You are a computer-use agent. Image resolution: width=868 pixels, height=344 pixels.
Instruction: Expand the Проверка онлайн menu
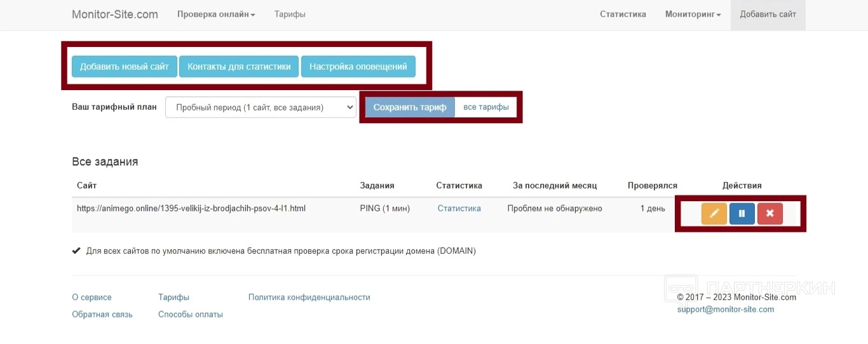point(216,15)
